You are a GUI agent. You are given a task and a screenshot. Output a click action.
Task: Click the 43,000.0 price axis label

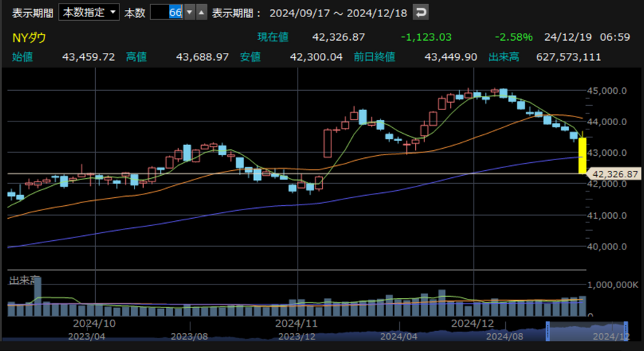[x=607, y=153]
